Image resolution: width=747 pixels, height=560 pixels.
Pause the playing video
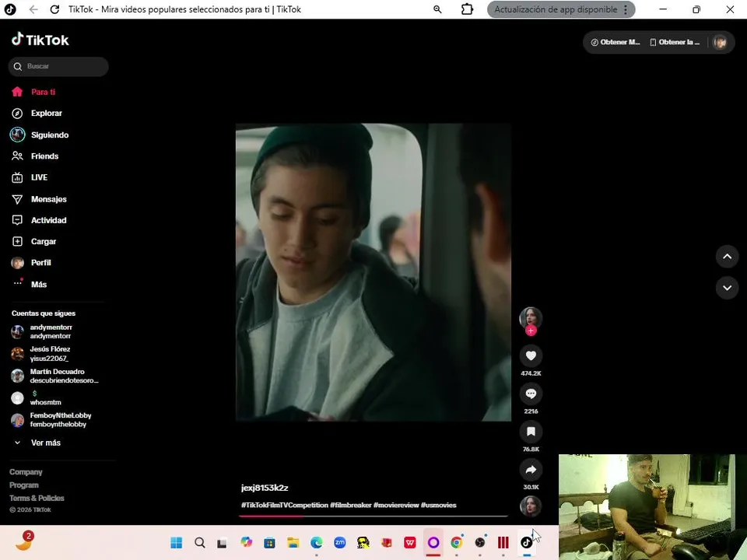click(x=373, y=272)
